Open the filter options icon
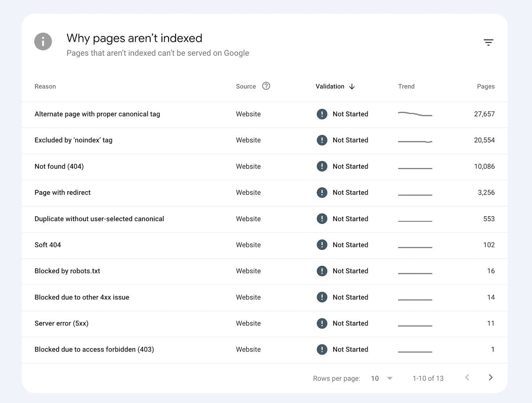Screen dimensions: 532x403 point(488,42)
